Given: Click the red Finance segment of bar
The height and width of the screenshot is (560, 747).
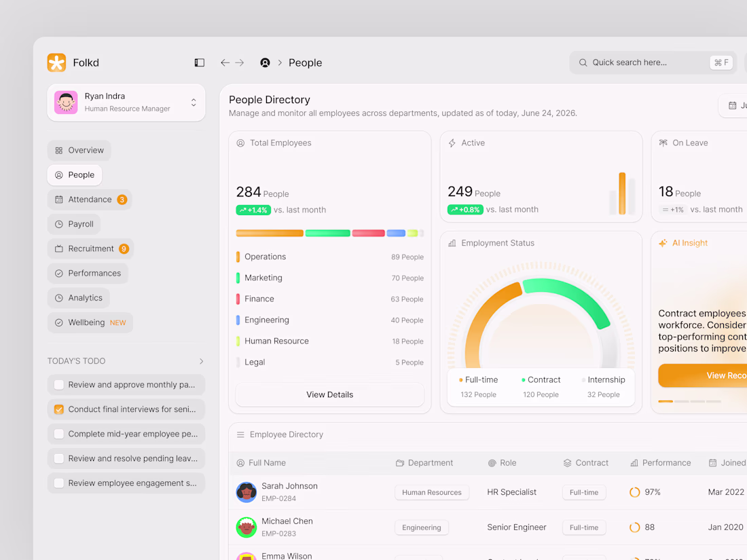Looking at the screenshot, I should pos(368,234).
